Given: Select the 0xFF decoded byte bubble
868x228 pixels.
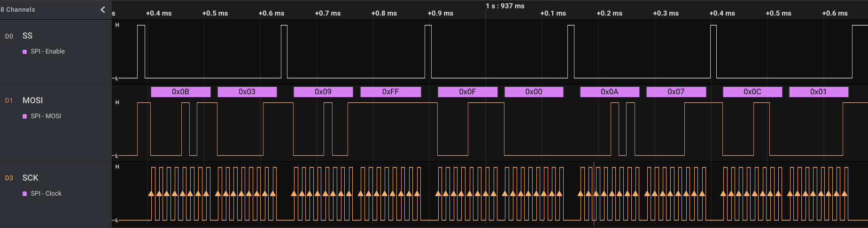Looking at the screenshot, I should (390, 92).
